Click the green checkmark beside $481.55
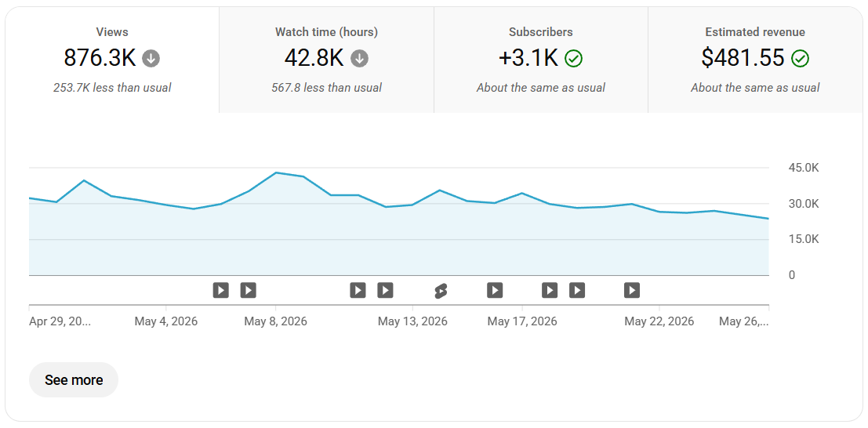This screenshot has height=428, width=868. point(800,58)
